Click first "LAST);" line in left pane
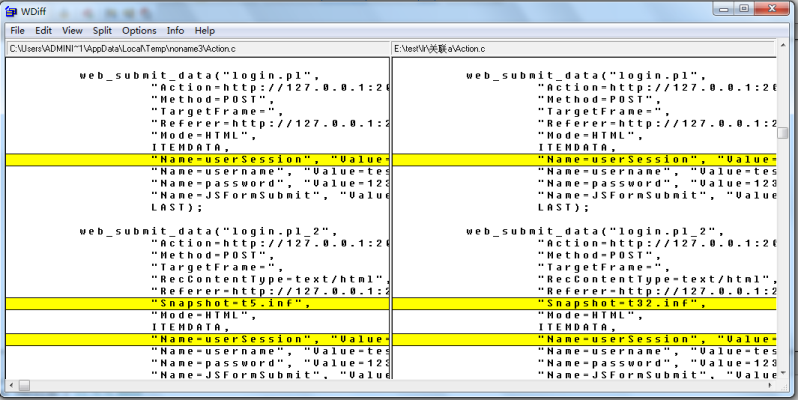 (177, 208)
